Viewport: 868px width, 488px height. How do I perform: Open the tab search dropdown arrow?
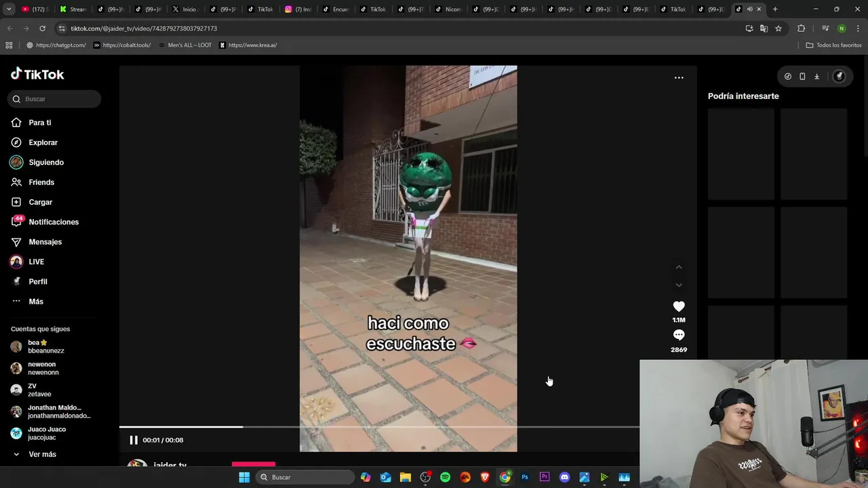[x=9, y=9]
